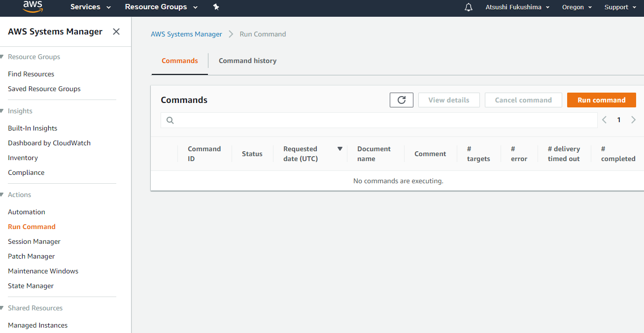The width and height of the screenshot is (644, 333).
Task: Click page number 1 in pagination
Action: [x=619, y=120]
